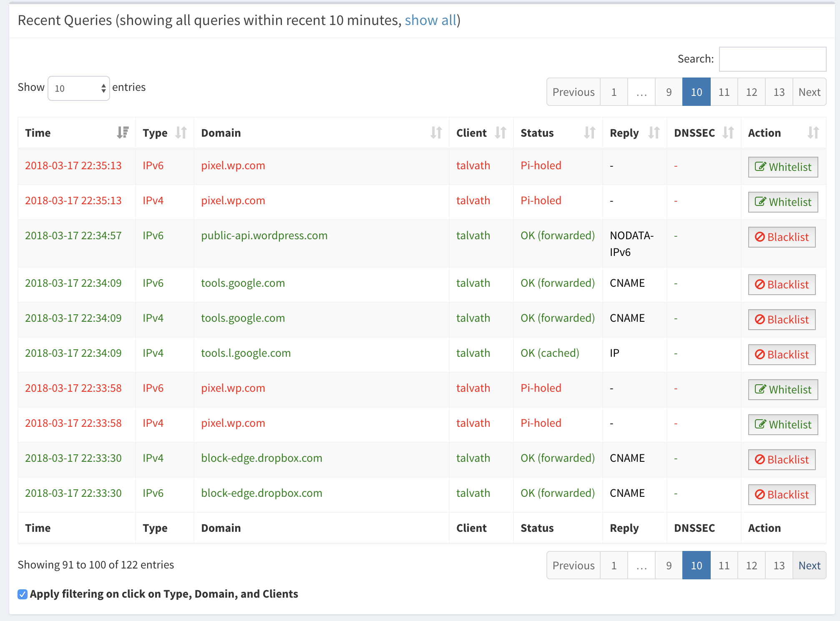Screen dimensions: 840x621
Task: Open page 12 in bottom pagination
Action: coord(752,565)
